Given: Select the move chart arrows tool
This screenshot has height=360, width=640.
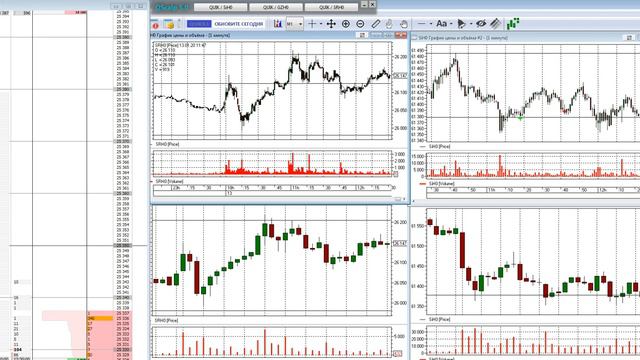Looking at the screenshot, I should point(331,24).
